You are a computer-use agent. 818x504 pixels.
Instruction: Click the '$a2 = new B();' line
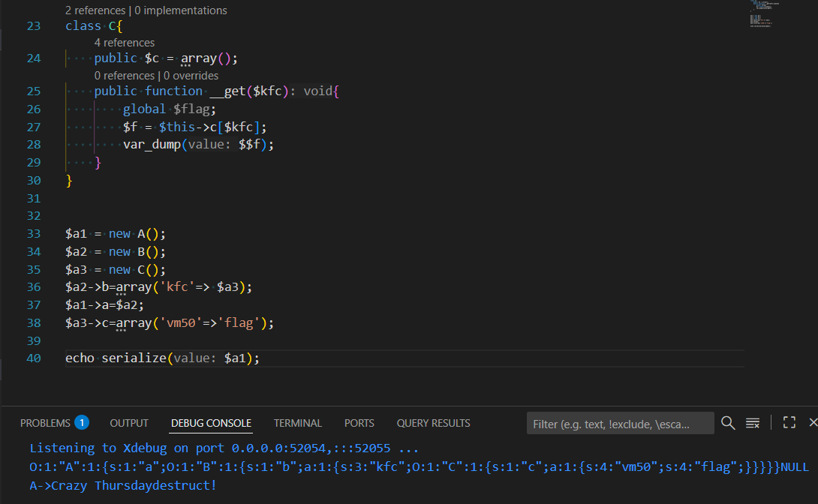click(116, 252)
